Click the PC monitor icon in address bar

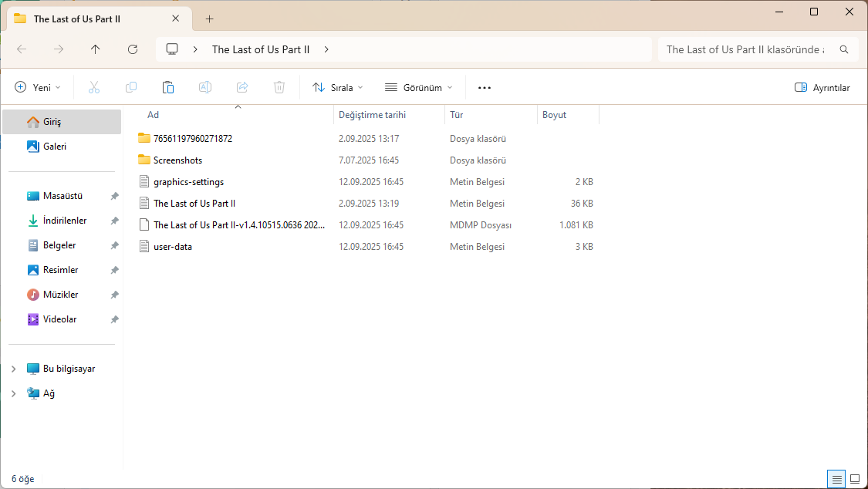pyautogui.click(x=172, y=49)
